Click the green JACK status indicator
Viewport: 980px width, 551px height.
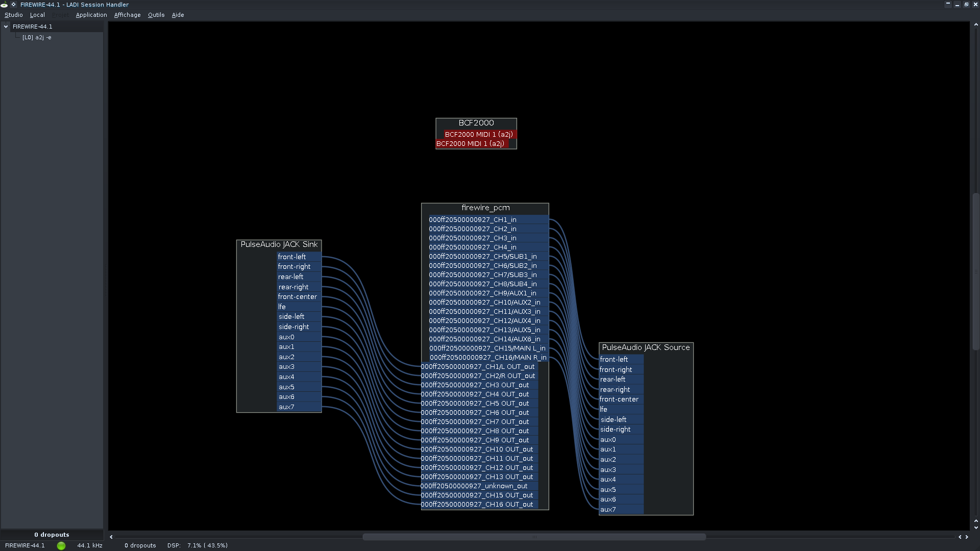[x=61, y=546]
